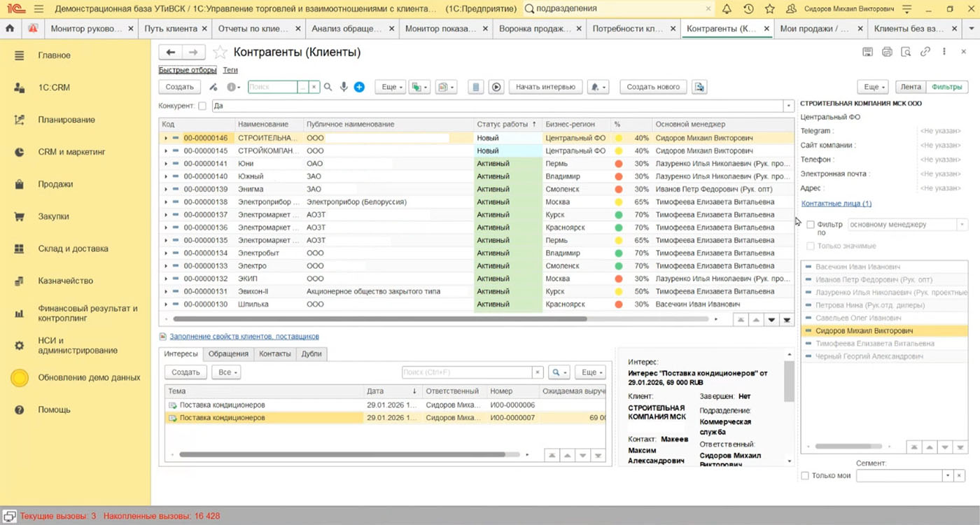Switch to the Дубли tab
Image resolution: width=980 pixels, height=525 pixels.
click(311, 353)
